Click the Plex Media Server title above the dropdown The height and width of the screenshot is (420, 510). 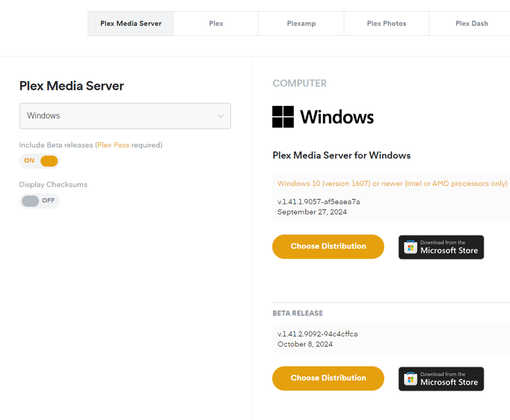(71, 86)
